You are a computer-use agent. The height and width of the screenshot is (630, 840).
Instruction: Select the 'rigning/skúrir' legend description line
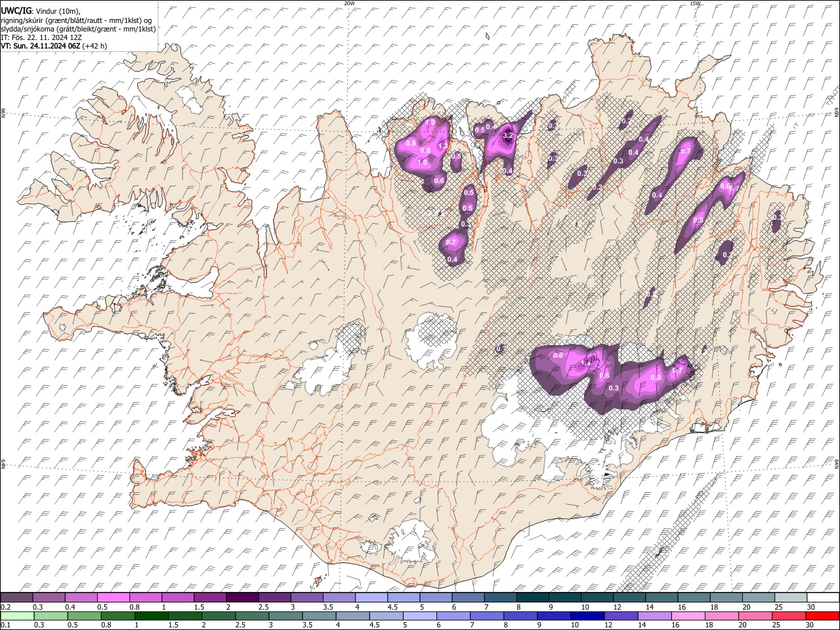click(x=77, y=20)
